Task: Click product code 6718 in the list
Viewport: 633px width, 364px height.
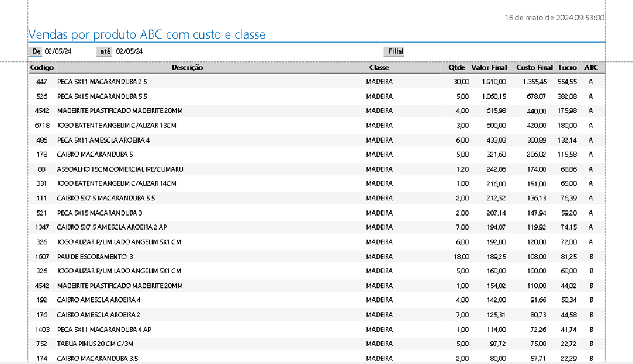Action: 41,126
